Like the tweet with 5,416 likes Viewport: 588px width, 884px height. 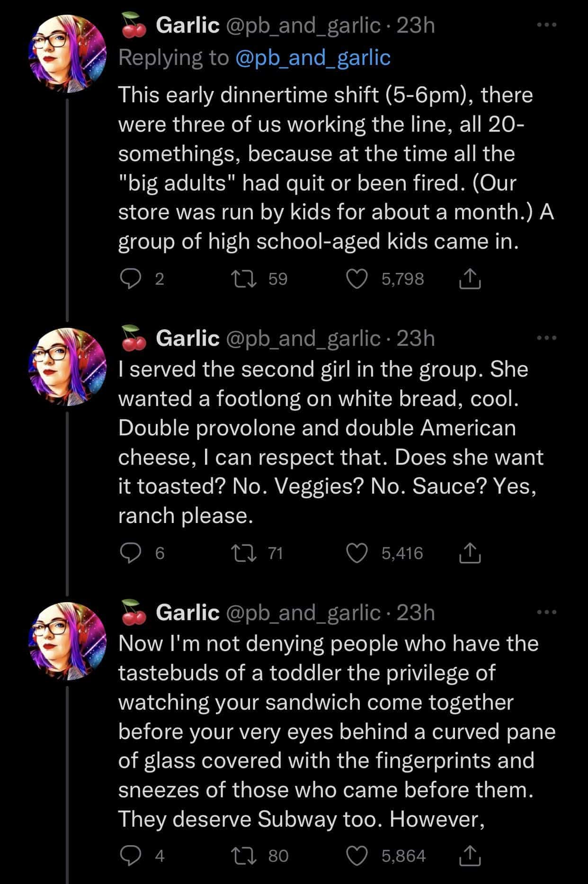pos(357,553)
